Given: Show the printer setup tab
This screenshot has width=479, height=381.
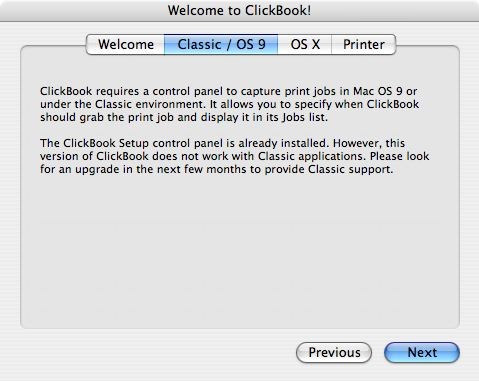Looking at the screenshot, I should (364, 44).
